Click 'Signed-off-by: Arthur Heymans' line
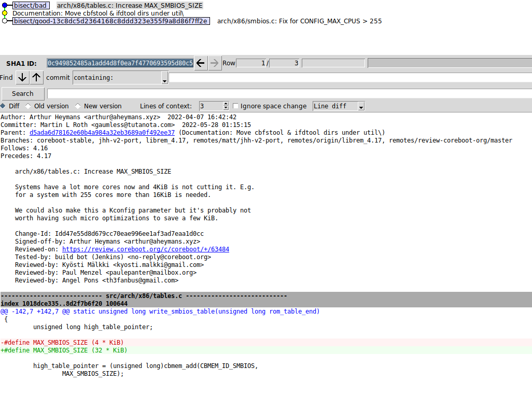532x396 pixels. click(x=107, y=242)
